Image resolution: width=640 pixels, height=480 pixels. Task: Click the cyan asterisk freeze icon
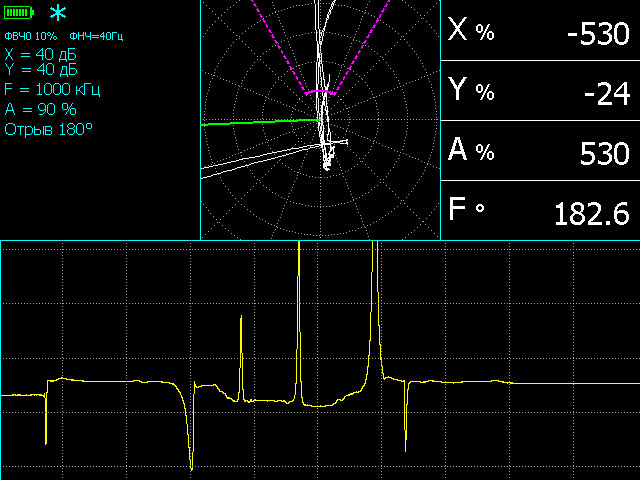coord(59,13)
